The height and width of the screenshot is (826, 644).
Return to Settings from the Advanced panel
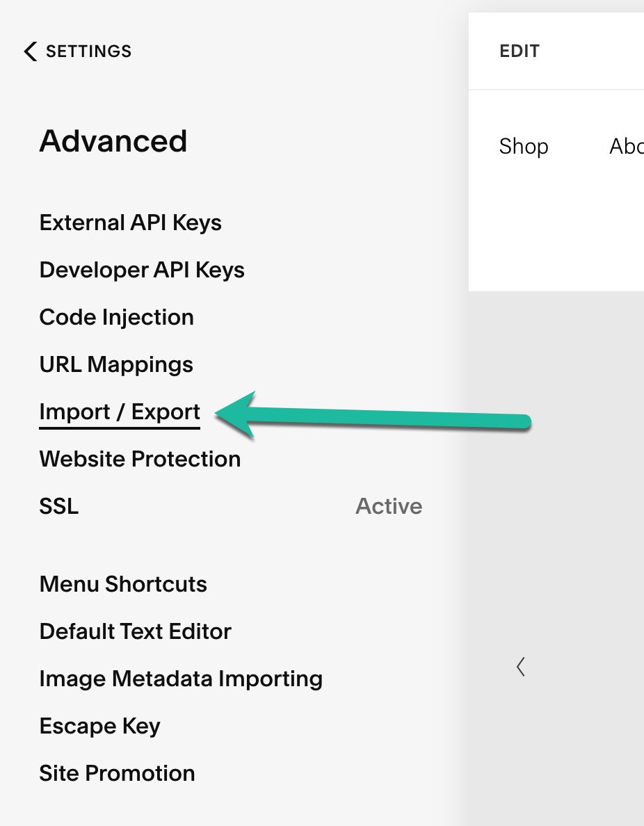pos(77,51)
